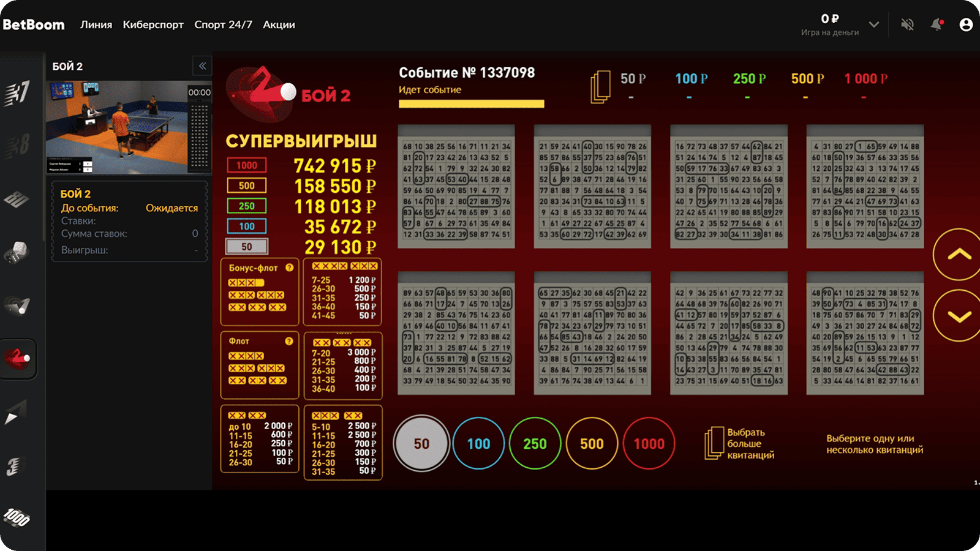Mute the game sound via speaker icon
Screen dimensions: 980x551
(907, 24)
